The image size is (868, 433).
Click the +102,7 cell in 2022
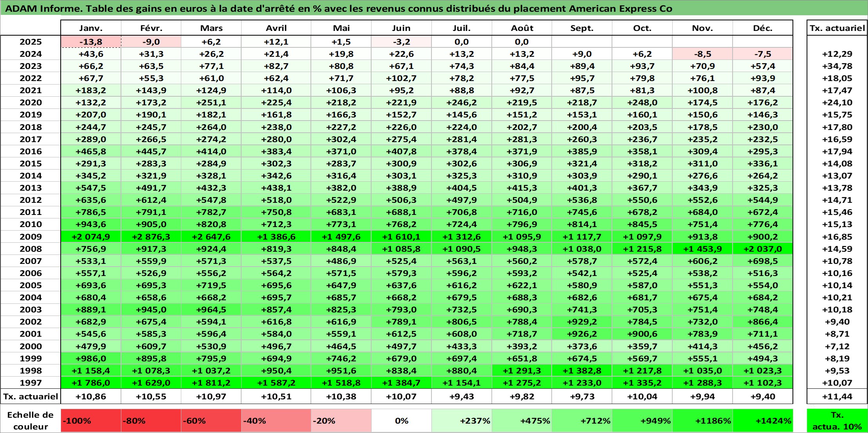pyautogui.click(x=401, y=78)
